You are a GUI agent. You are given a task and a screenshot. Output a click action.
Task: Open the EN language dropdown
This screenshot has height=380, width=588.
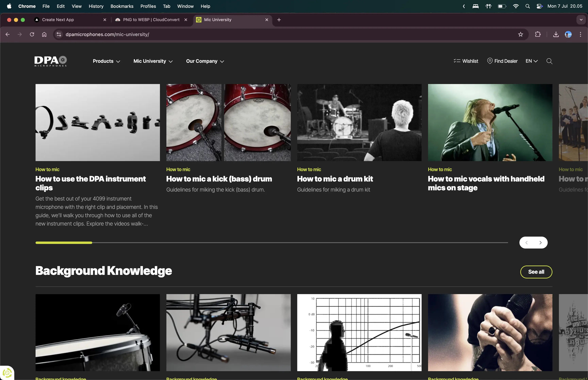coord(532,61)
